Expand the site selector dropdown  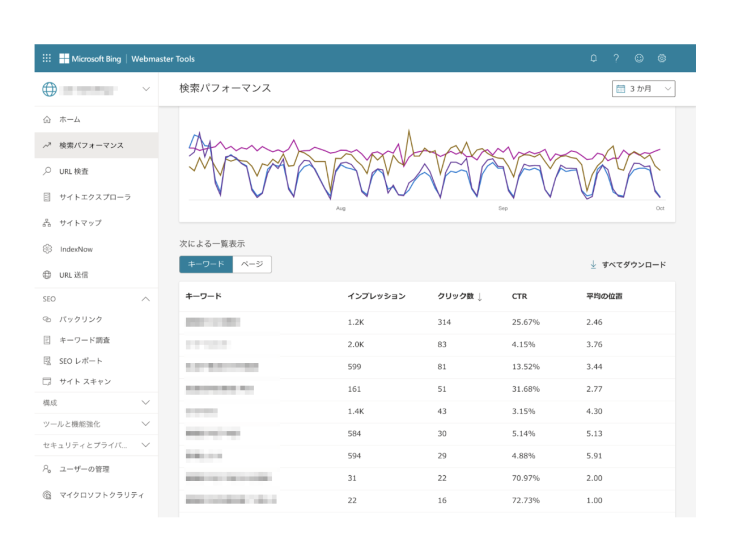146,90
